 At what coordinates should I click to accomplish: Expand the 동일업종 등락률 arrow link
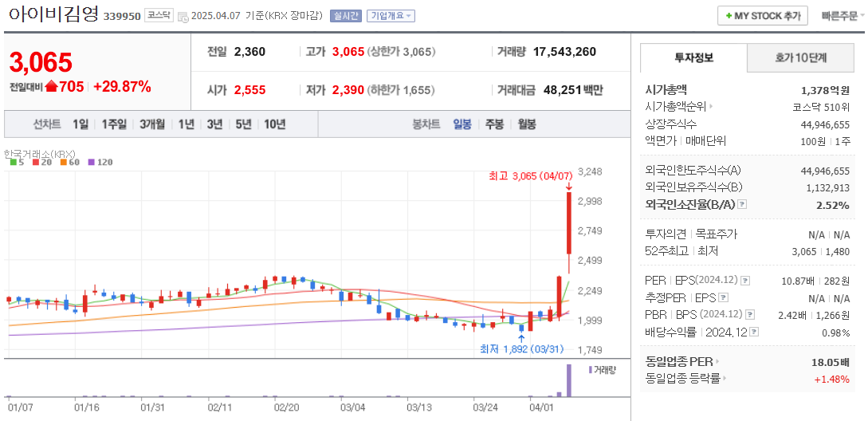(726, 379)
